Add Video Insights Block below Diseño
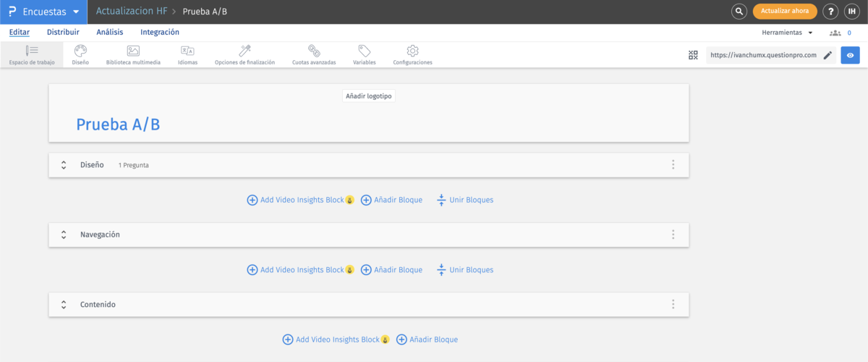This screenshot has width=868, height=362. pyautogui.click(x=300, y=200)
